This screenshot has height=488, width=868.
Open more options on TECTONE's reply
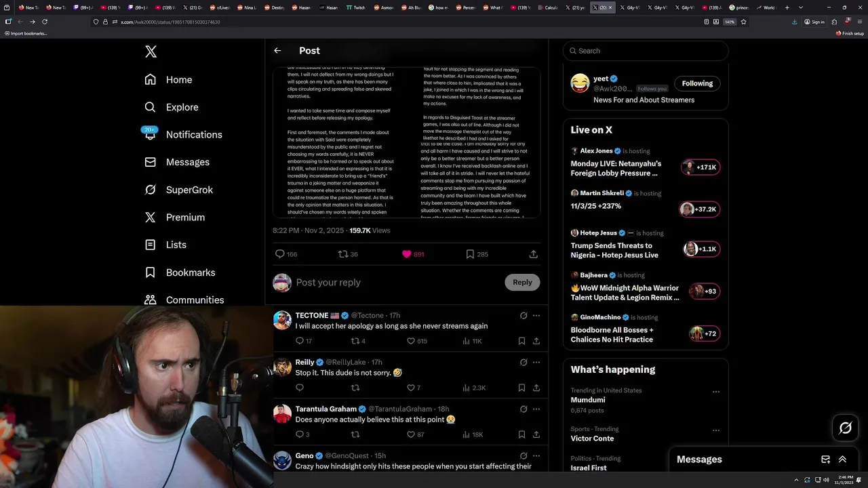point(536,316)
